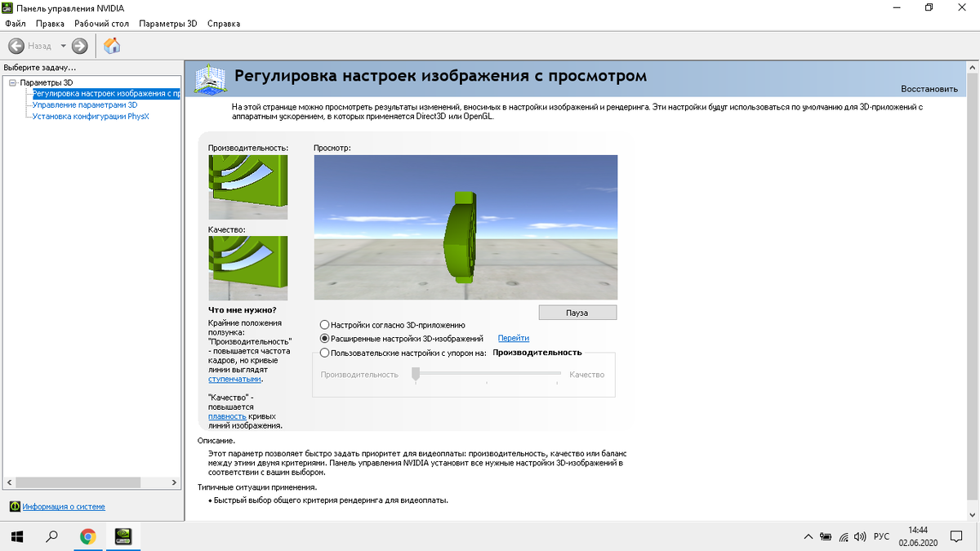980x551 pixels.
Task: Open the Параметры 3D menu
Action: (168, 24)
